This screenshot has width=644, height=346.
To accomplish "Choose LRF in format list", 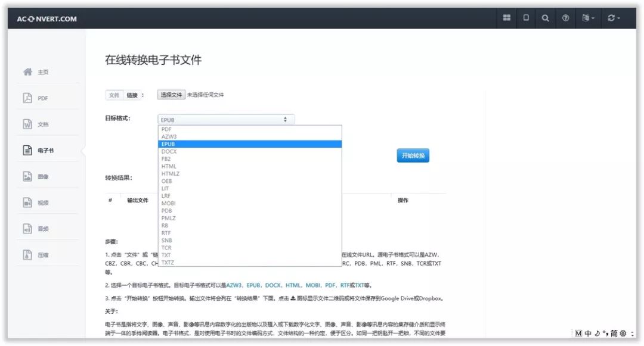I will (250, 195).
